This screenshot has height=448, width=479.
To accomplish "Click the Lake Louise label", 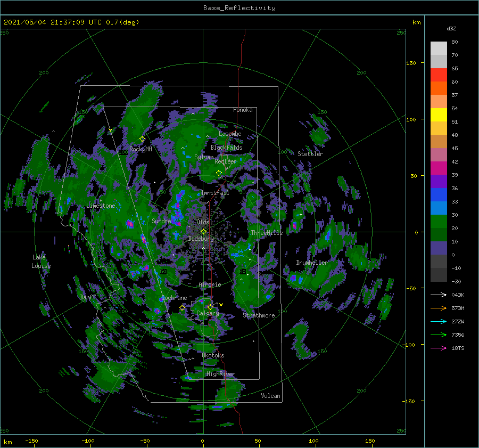I will click(41, 262).
